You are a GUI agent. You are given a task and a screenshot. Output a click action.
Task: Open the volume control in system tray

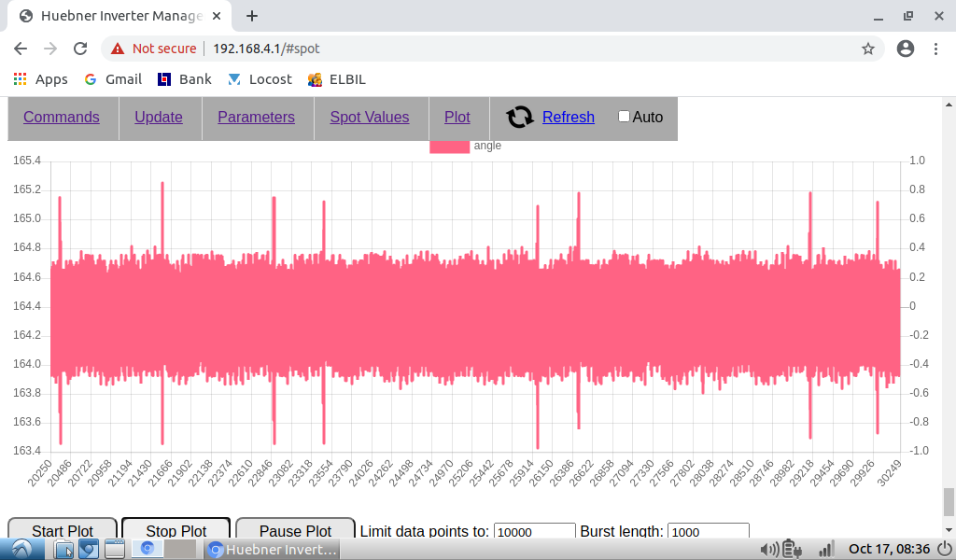point(769,550)
